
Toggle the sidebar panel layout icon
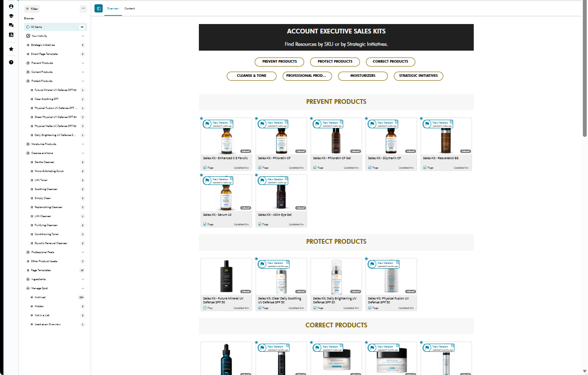pos(99,9)
